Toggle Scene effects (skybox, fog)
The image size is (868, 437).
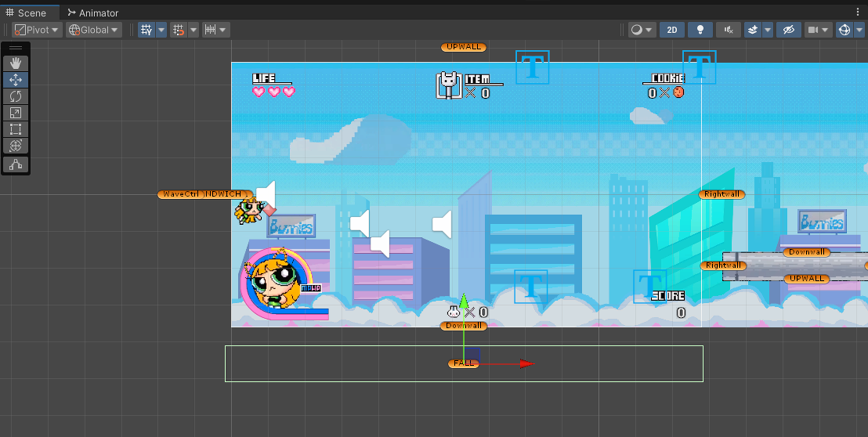point(752,30)
